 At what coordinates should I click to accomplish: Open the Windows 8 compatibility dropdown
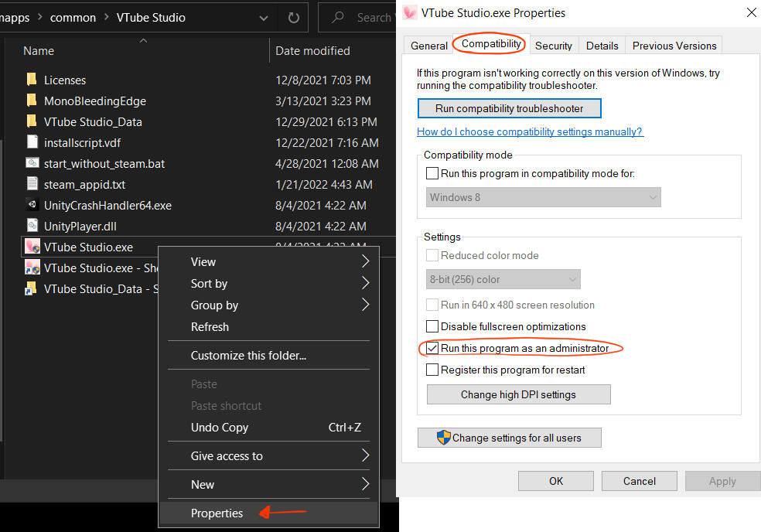(x=544, y=197)
